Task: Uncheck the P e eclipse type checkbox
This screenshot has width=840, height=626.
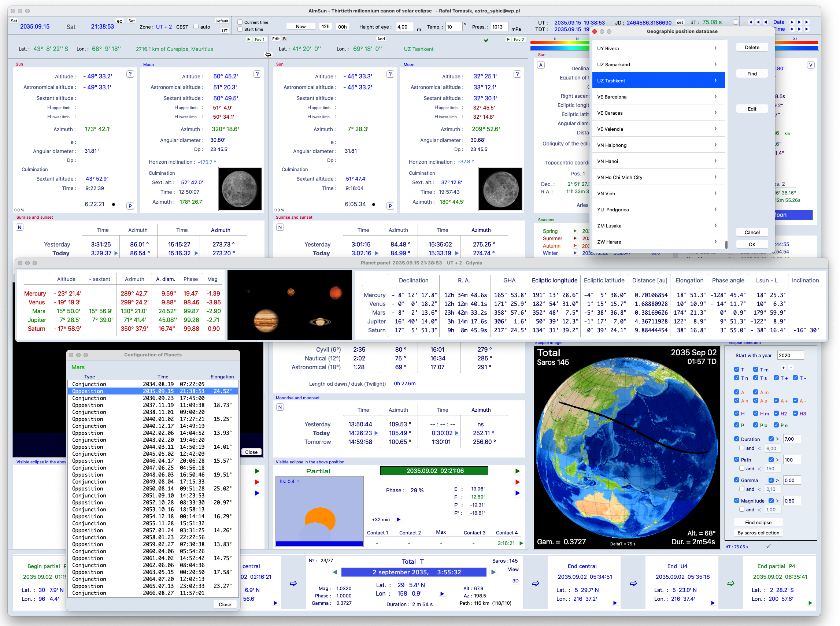Action: pos(776,425)
